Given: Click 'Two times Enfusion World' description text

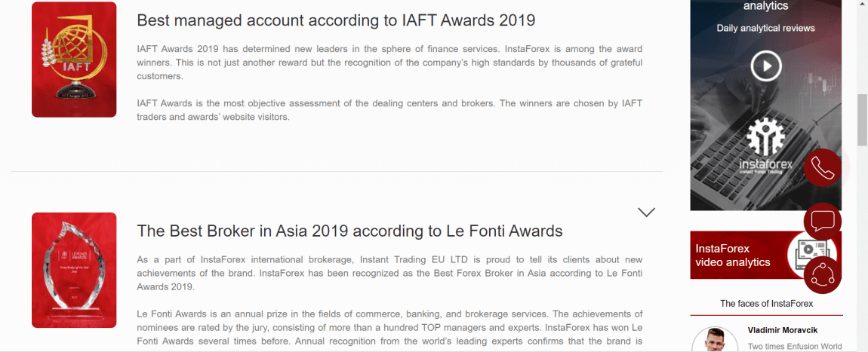Looking at the screenshot, I should (x=794, y=347).
